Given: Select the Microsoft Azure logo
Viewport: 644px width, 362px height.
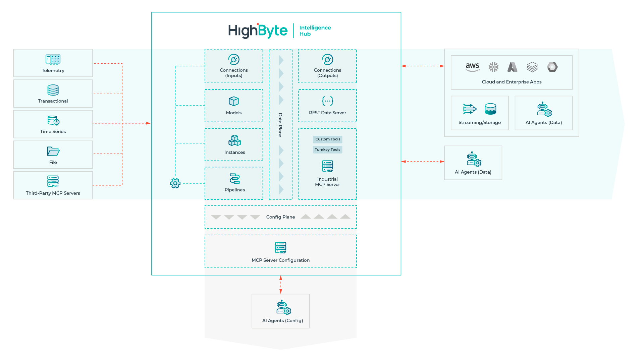Looking at the screenshot, I should pyautogui.click(x=513, y=67).
